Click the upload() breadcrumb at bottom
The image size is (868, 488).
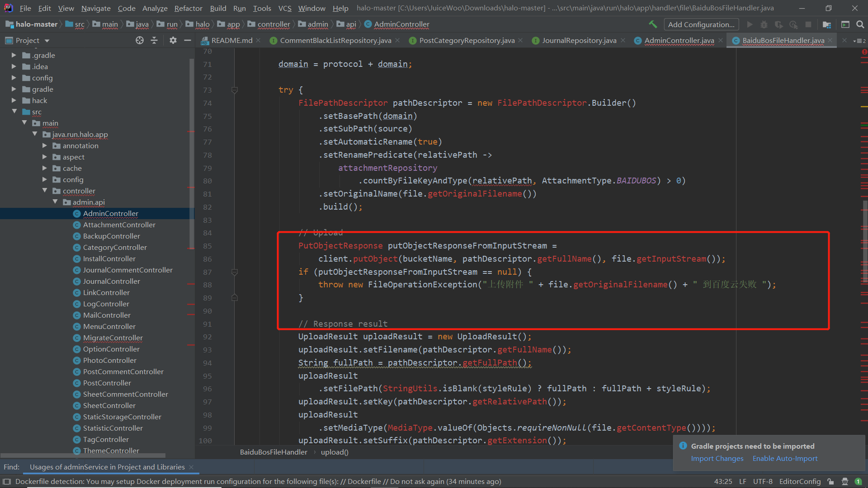tap(335, 452)
